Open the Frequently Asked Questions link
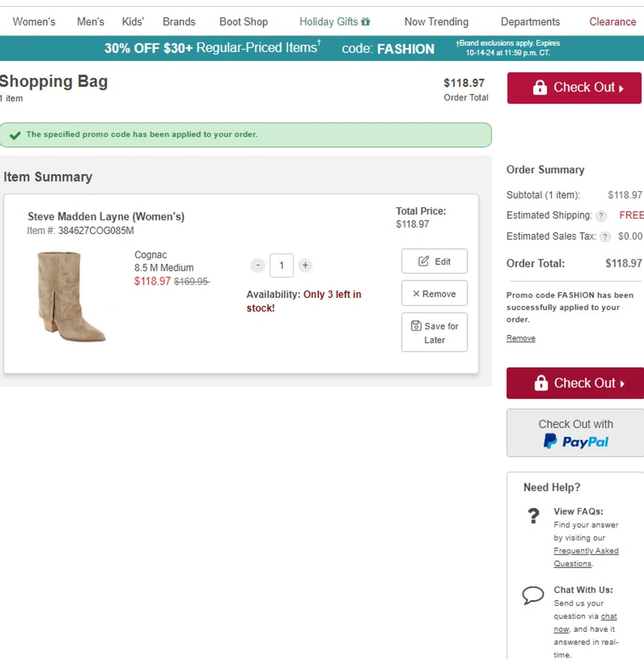Viewport: 644px width, 659px height. point(586,557)
